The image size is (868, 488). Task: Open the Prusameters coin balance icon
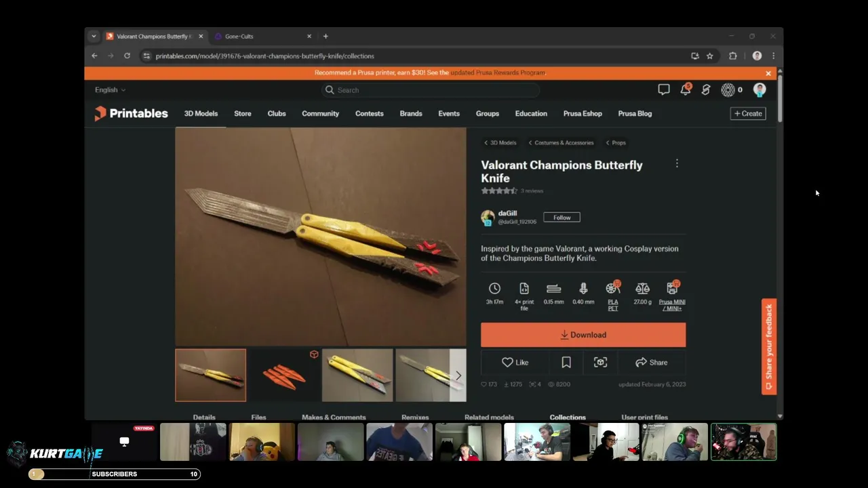(728, 89)
